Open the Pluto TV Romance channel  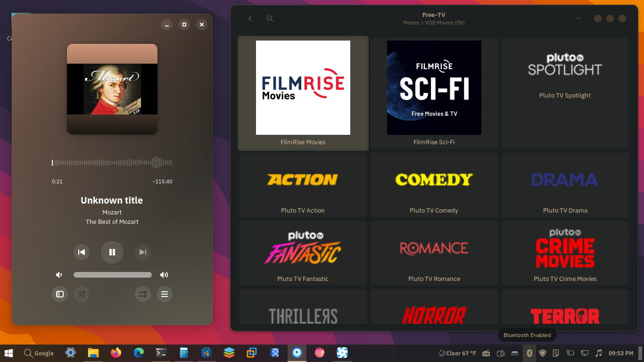[x=434, y=253]
